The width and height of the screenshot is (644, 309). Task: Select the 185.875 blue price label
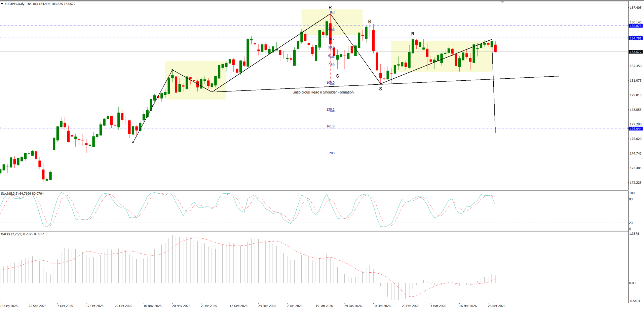click(635, 26)
